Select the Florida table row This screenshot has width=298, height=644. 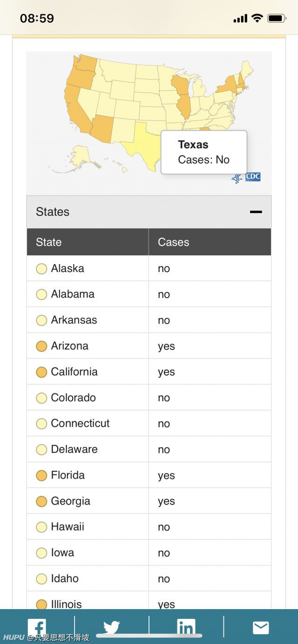[149, 475]
